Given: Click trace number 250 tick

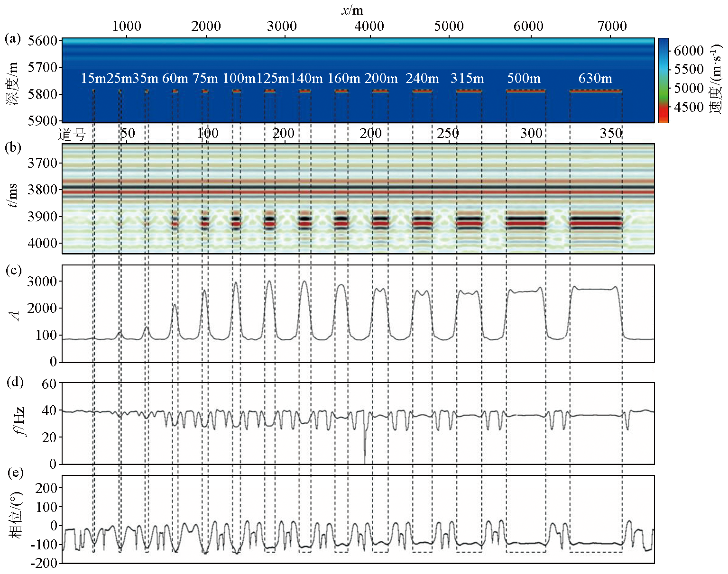Looking at the screenshot, I should coord(448,134).
